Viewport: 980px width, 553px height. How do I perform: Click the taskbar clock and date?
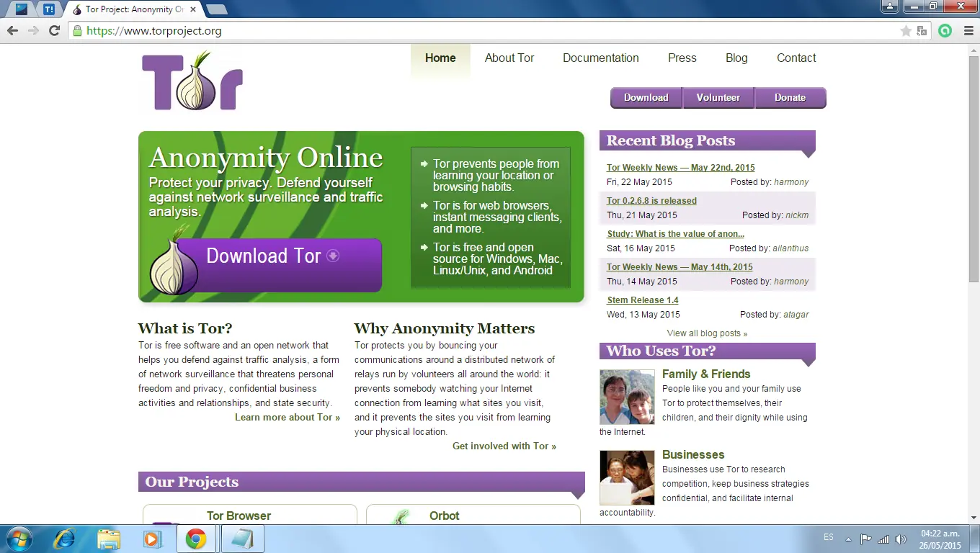click(x=940, y=539)
